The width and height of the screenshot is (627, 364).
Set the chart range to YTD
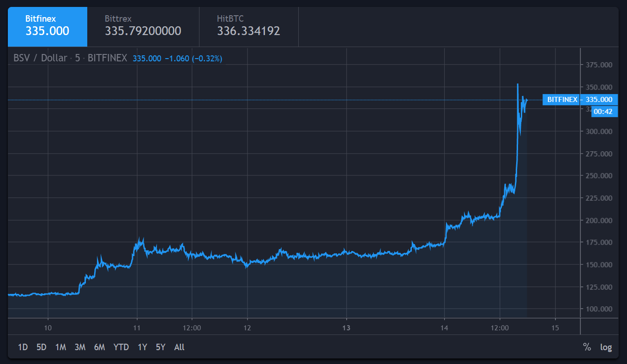[121, 347]
